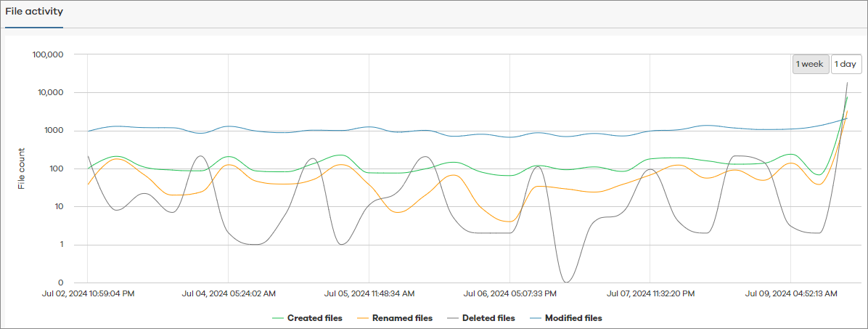Click the Jul 02, 2024 10:59:04 PM axis label

pyautogui.click(x=88, y=294)
